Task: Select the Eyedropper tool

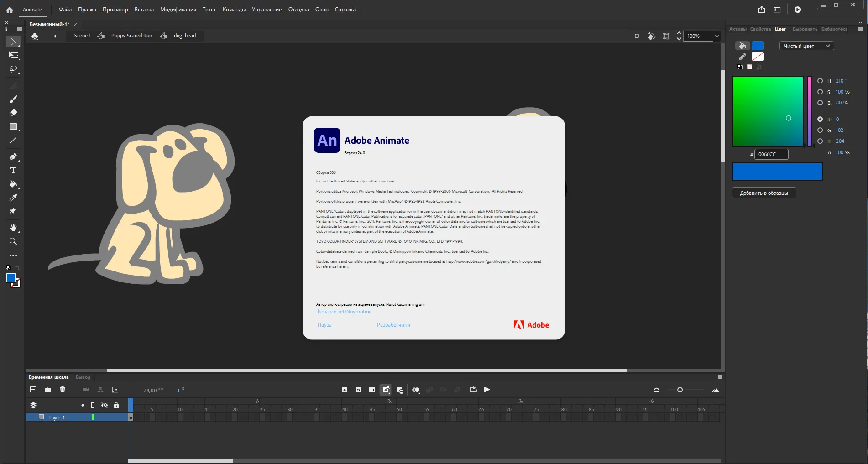Action: 13,198
